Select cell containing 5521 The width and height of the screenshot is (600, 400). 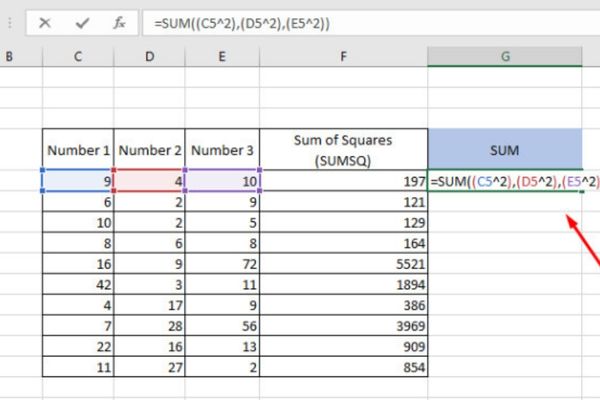[x=344, y=264]
